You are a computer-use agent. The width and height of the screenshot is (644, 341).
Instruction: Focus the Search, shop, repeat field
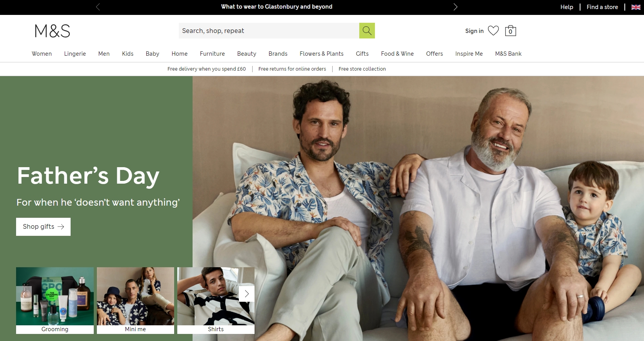(x=269, y=31)
